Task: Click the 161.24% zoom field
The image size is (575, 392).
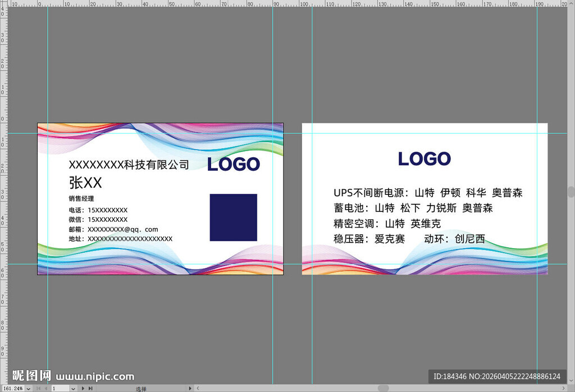Action: [x=13, y=388]
